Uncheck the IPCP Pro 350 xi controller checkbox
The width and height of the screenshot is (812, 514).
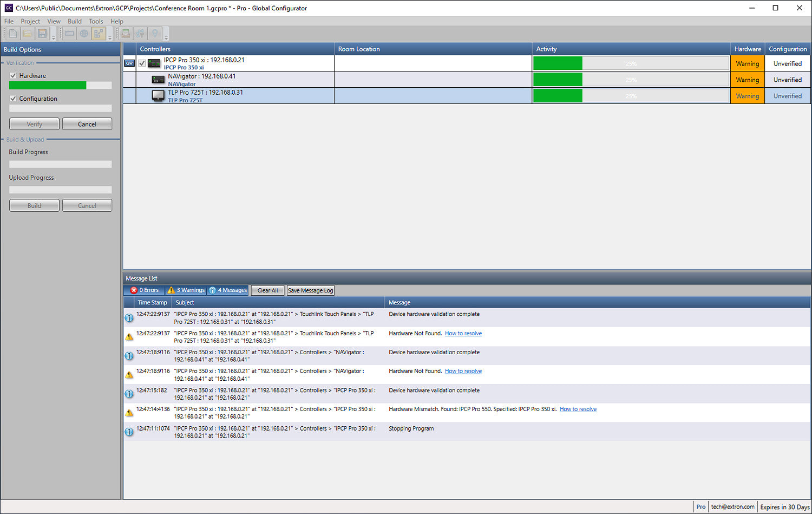pyautogui.click(x=142, y=63)
